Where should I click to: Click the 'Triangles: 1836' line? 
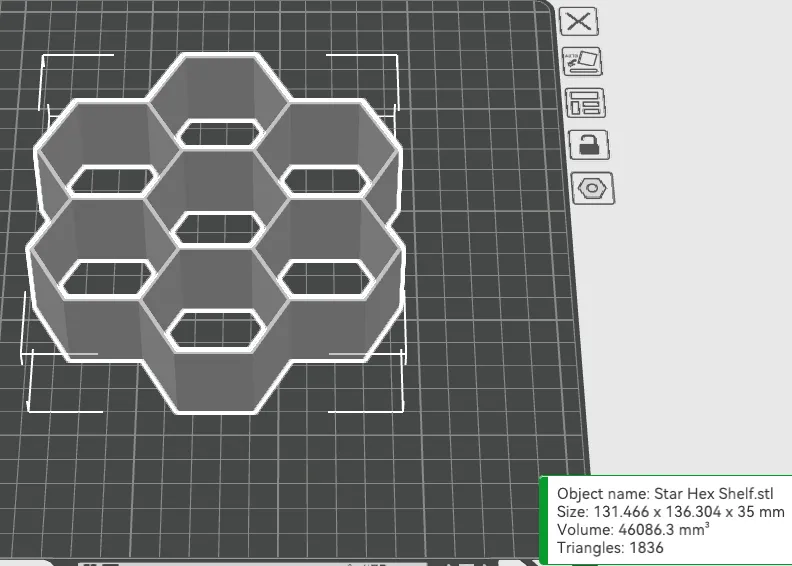point(610,548)
